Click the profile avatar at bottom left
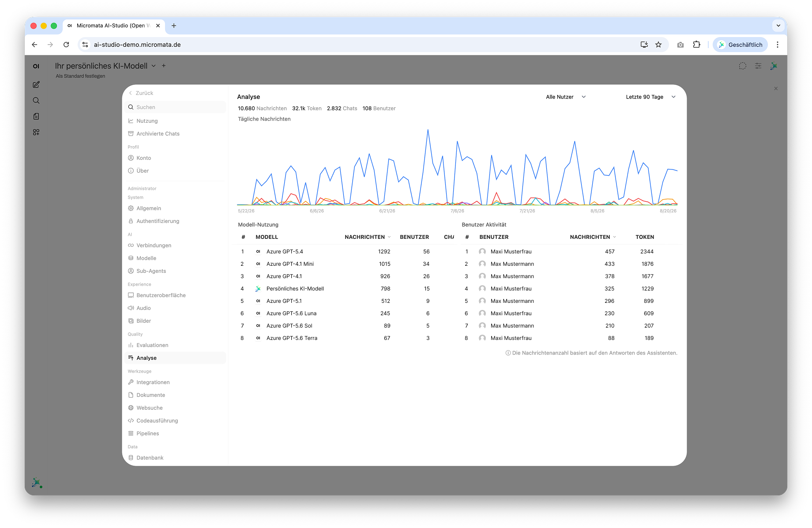 tap(37, 483)
